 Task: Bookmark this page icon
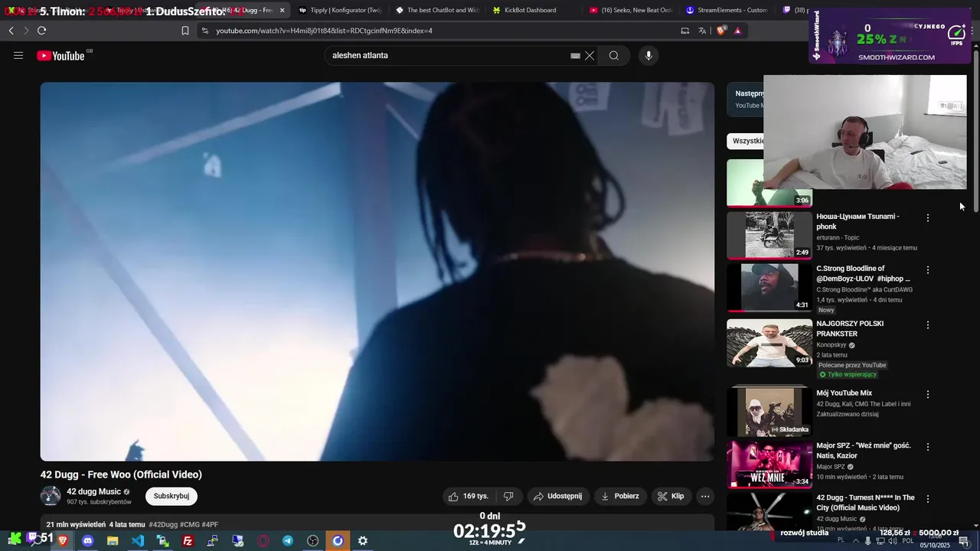coord(185,31)
